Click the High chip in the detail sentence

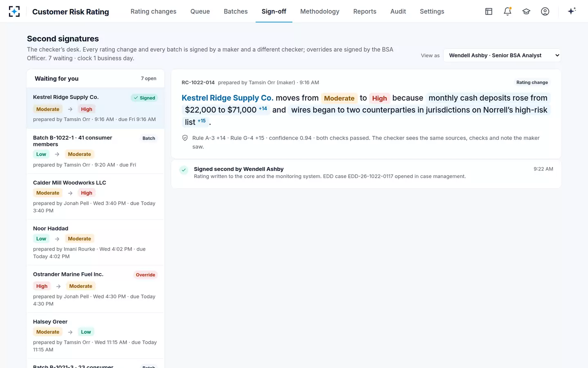tap(379, 98)
